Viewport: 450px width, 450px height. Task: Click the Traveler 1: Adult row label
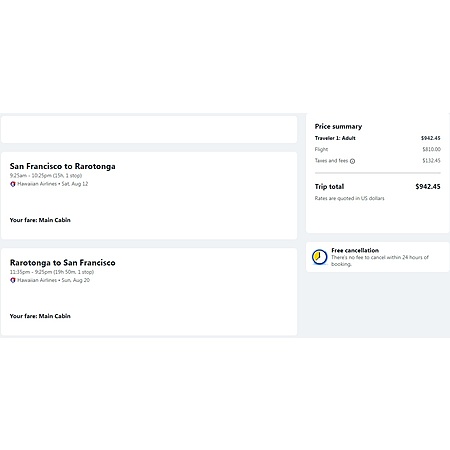point(335,138)
